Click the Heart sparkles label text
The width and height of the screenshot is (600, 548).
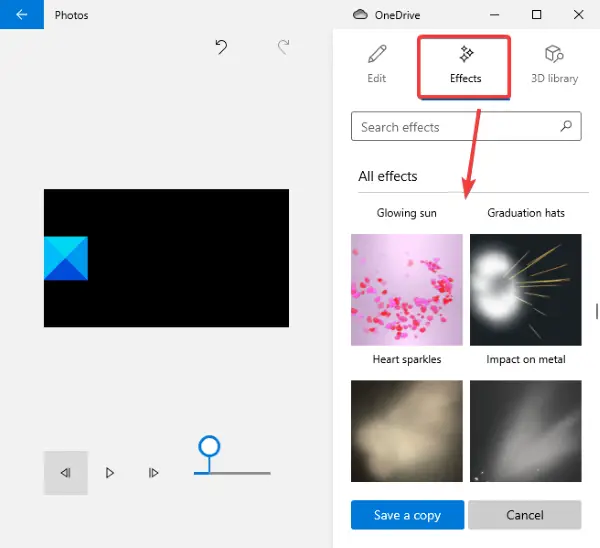pyautogui.click(x=407, y=359)
